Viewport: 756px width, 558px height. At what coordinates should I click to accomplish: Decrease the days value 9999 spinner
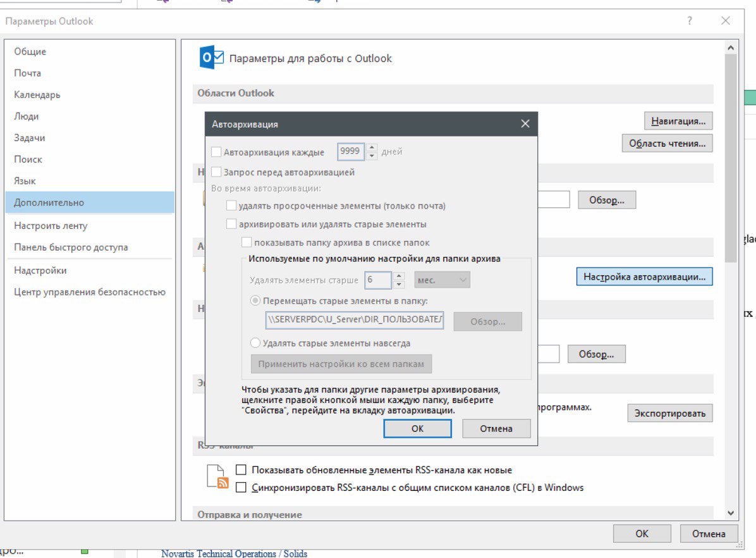coord(372,156)
